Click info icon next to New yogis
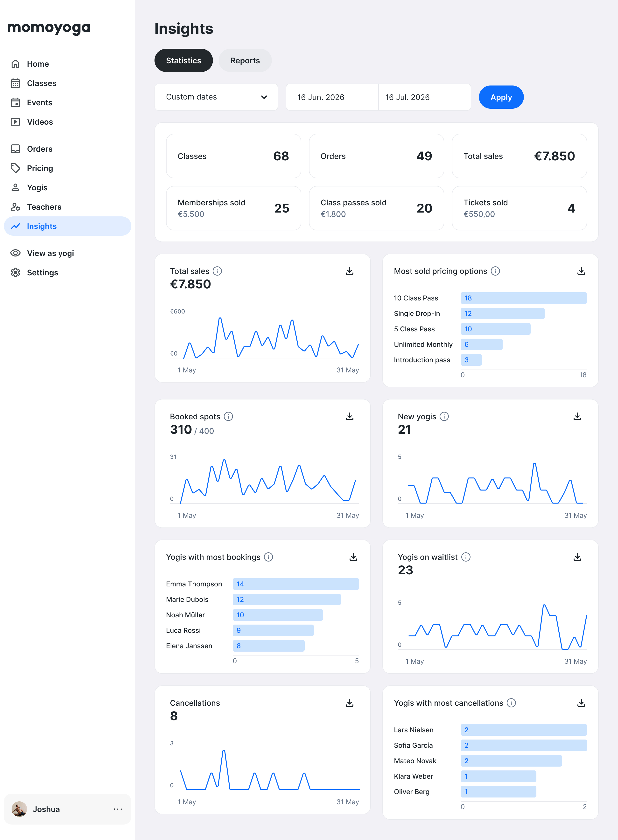Image resolution: width=618 pixels, height=840 pixels. pos(444,416)
